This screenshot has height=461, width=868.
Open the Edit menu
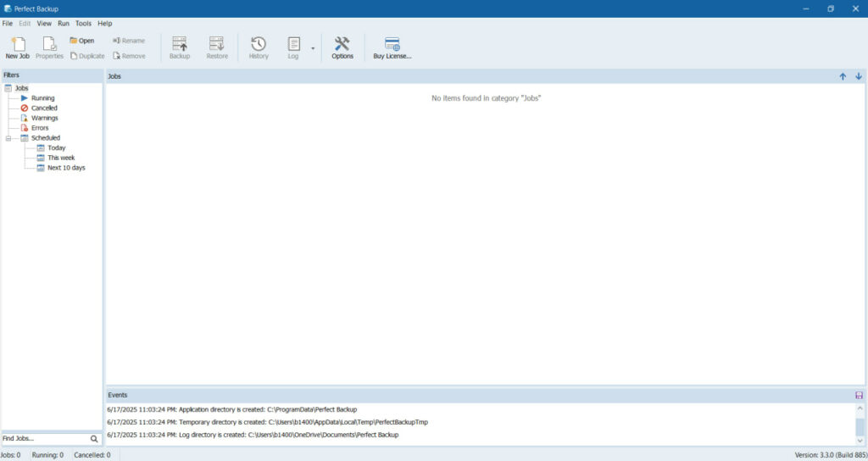click(25, 23)
